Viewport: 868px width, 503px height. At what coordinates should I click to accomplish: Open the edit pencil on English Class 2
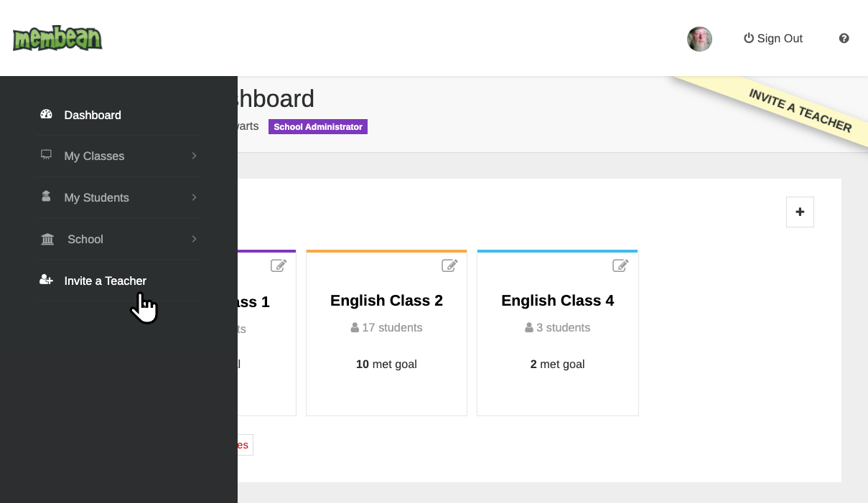pos(449,265)
